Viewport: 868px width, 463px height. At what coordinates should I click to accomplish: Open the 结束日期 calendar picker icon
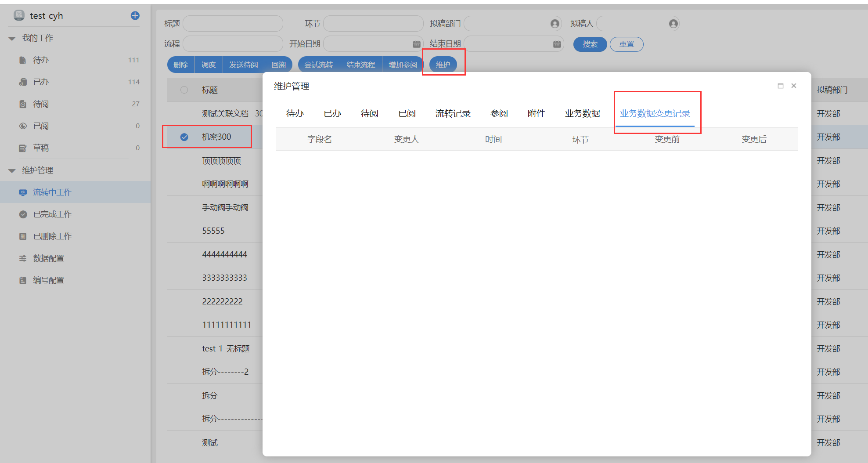(x=557, y=44)
